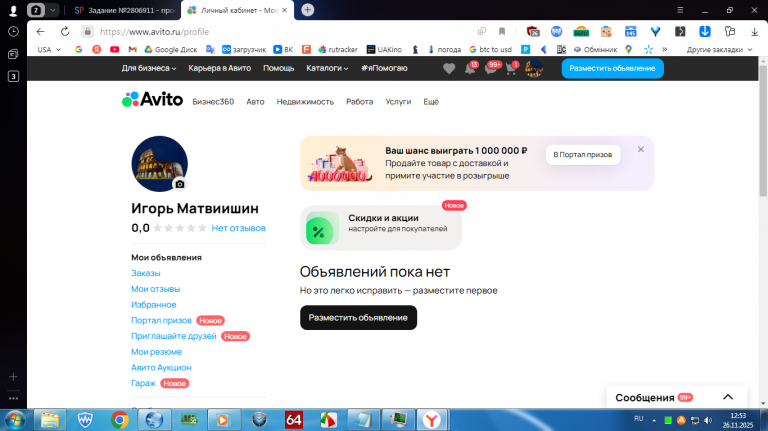Image resolution: width=768 pixels, height=431 pixels.
Task: Open the Мои резюме link
Action: (156, 351)
